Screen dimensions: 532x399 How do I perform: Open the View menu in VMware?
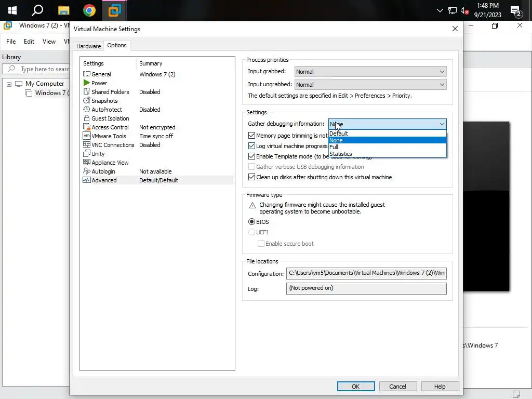49,42
